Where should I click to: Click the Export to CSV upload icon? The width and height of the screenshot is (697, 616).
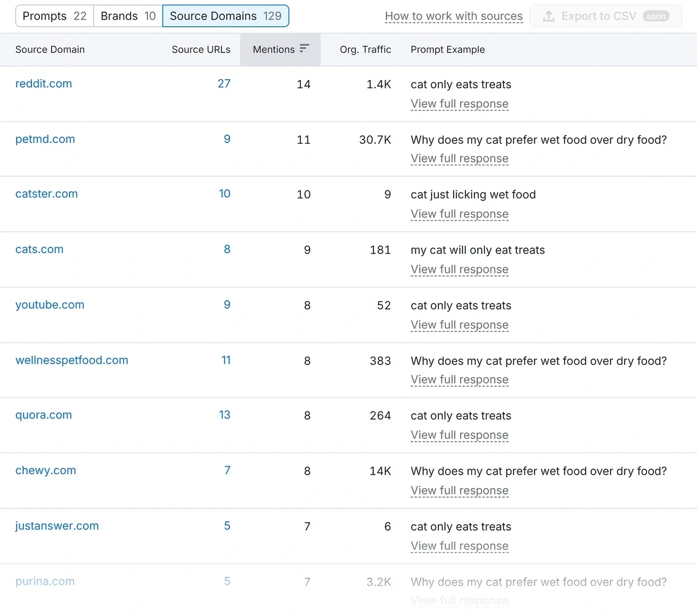(x=548, y=16)
